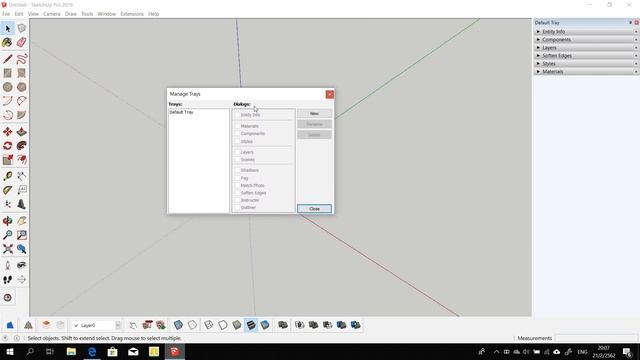Image resolution: width=640 pixels, height=360 pixels.
Task: Choose the Make Component tool
Action: point(22,28)
